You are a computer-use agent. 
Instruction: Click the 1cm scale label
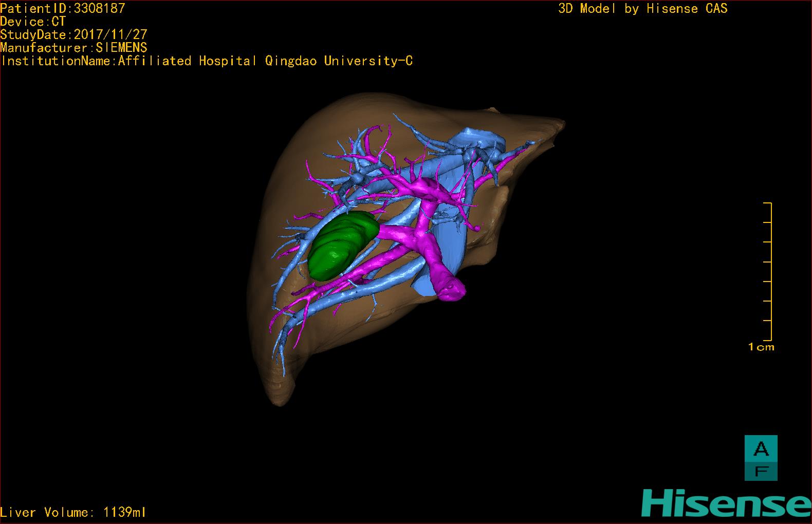click(x=761, y=347)
